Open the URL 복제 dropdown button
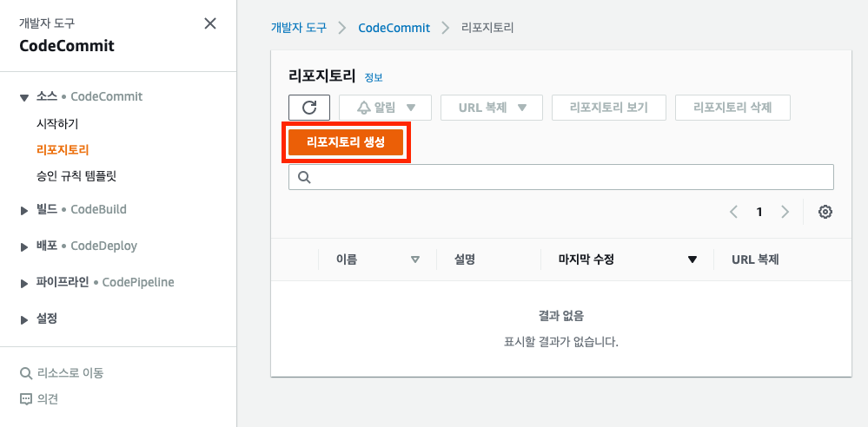868x427 pixels. tap(492, 108)
